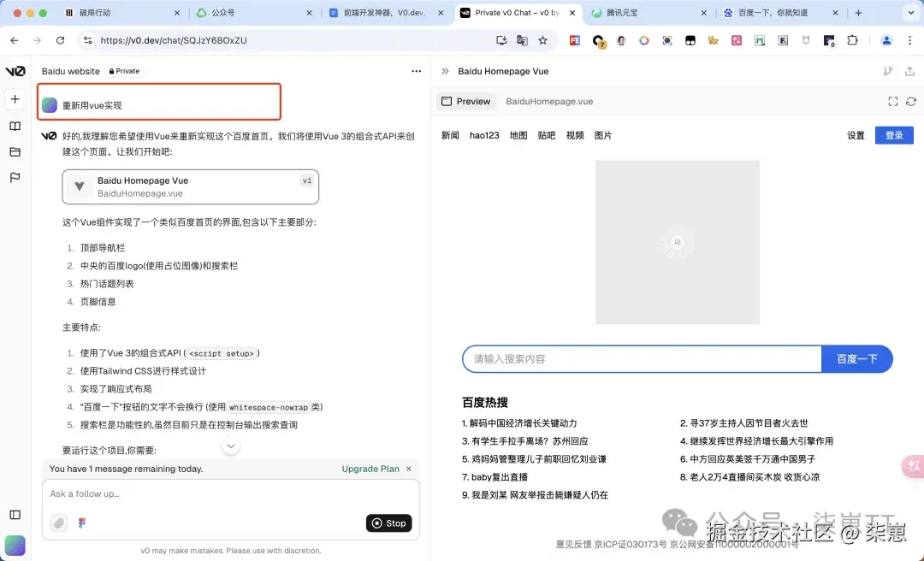Click the share upload icon in preview header
924x561 pixels.
click(x=909, y=71)
